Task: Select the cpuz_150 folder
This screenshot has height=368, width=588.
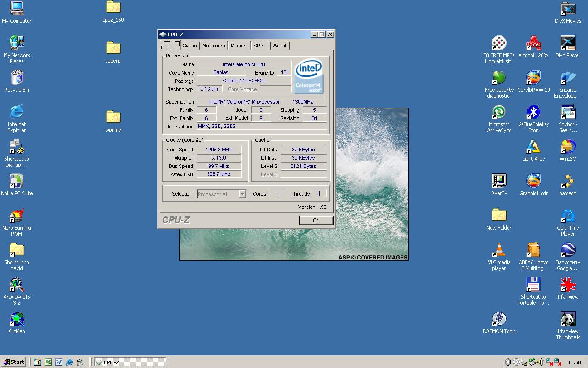Action: coord(113,11)
